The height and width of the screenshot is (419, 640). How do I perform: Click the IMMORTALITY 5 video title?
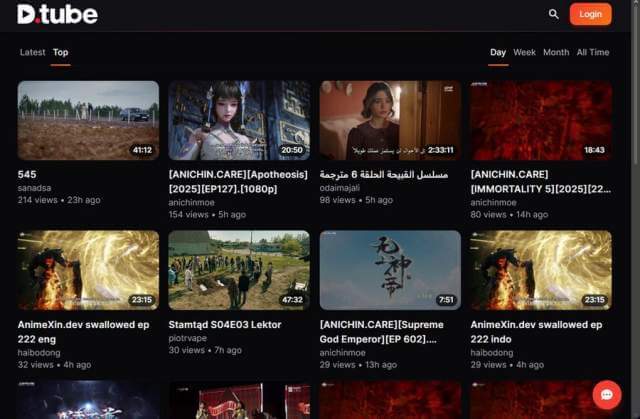pos(540,182)
